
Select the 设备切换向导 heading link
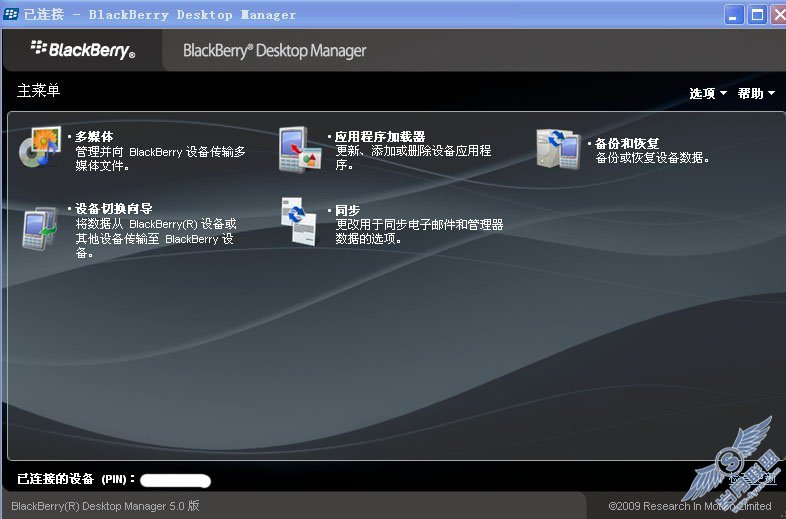coord(114,208)
